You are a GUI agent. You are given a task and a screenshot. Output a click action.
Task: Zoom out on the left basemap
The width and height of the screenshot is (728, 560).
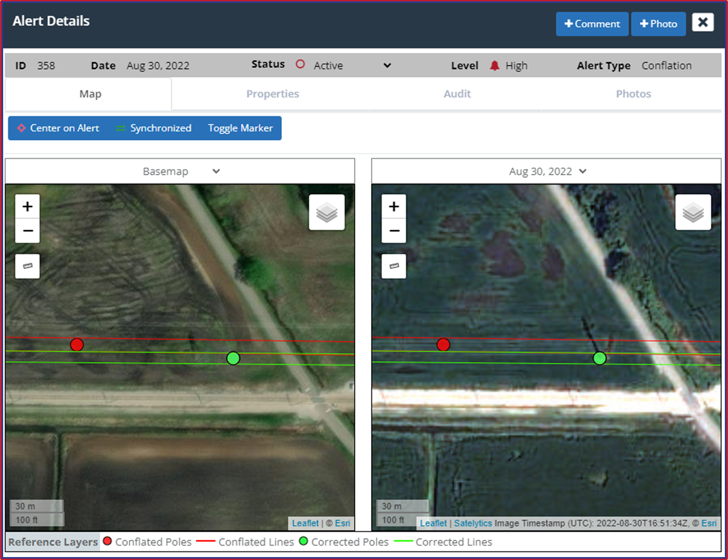[27, 230]
